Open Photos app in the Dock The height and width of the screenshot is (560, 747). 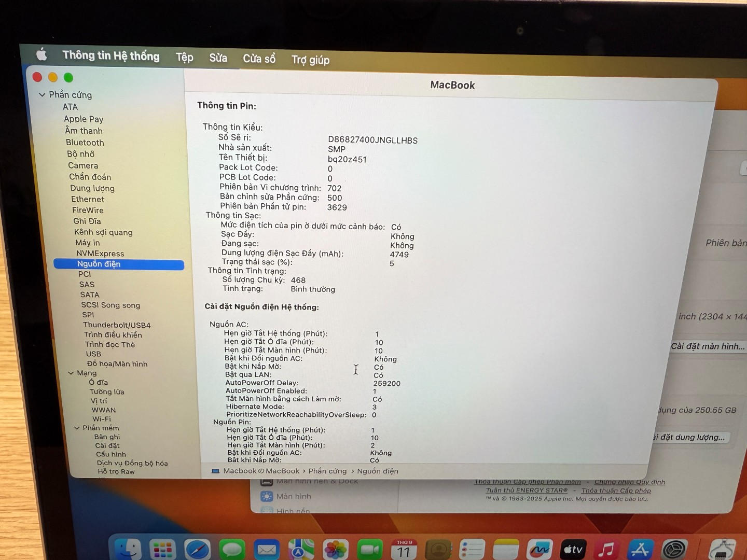[x=336, y=550]
